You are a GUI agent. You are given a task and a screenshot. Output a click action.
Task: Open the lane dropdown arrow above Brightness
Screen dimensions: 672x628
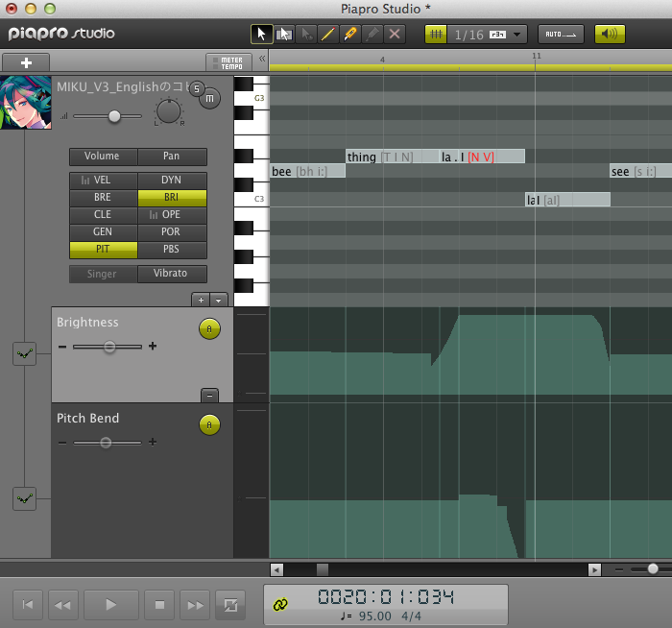tap(219, 300)
